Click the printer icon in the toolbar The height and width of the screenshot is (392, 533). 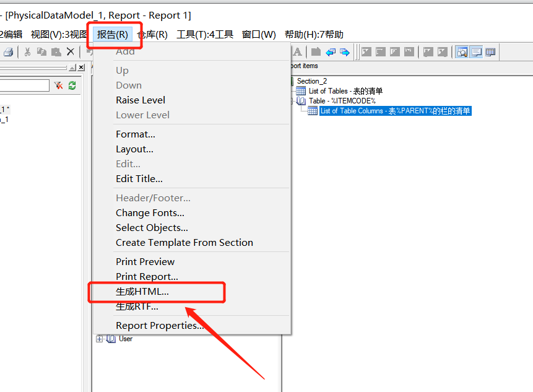(x=8, y=51)
